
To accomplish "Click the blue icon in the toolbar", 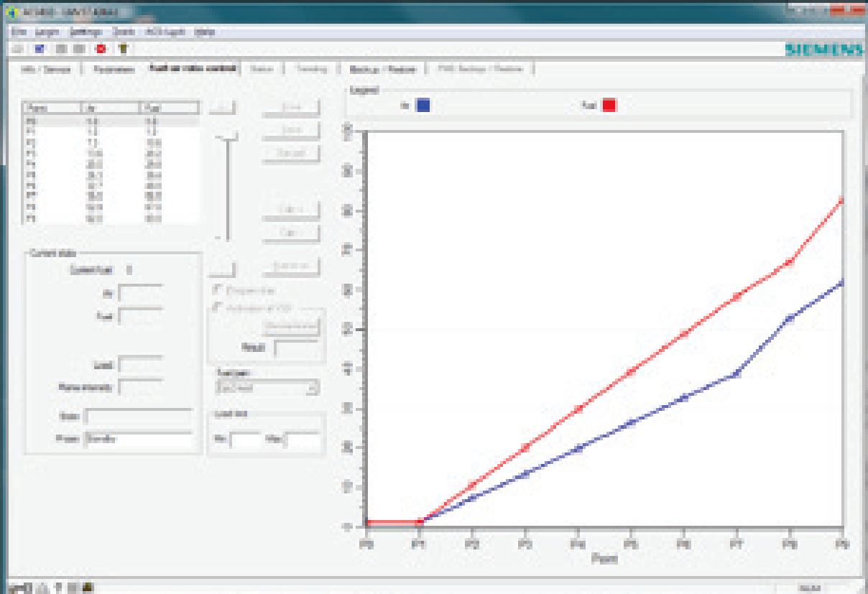I will 40,49.
